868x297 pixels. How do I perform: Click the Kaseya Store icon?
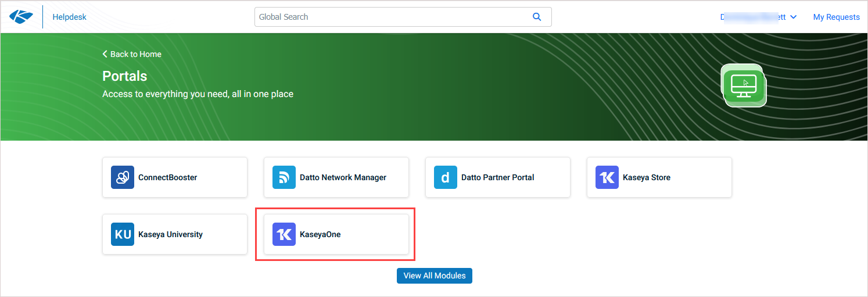tap(607, 177)
